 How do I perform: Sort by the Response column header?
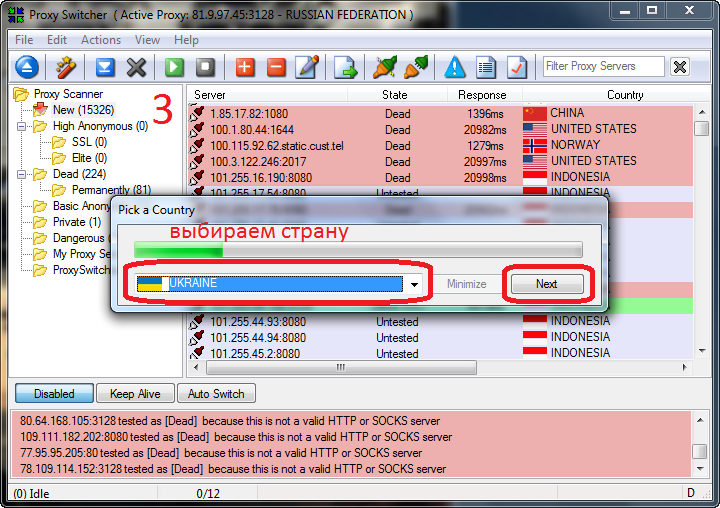click(x=484, y=95)
